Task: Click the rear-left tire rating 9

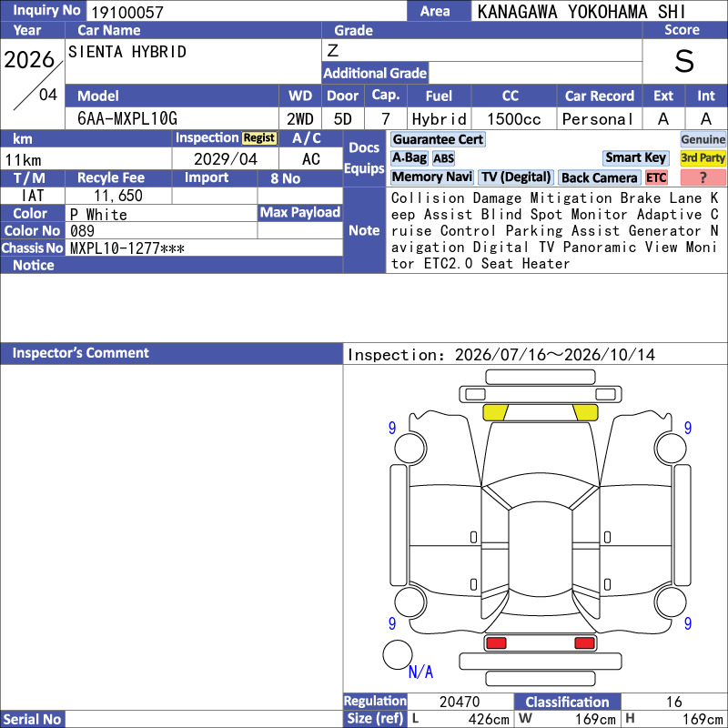Action: [x=392, y=623]
